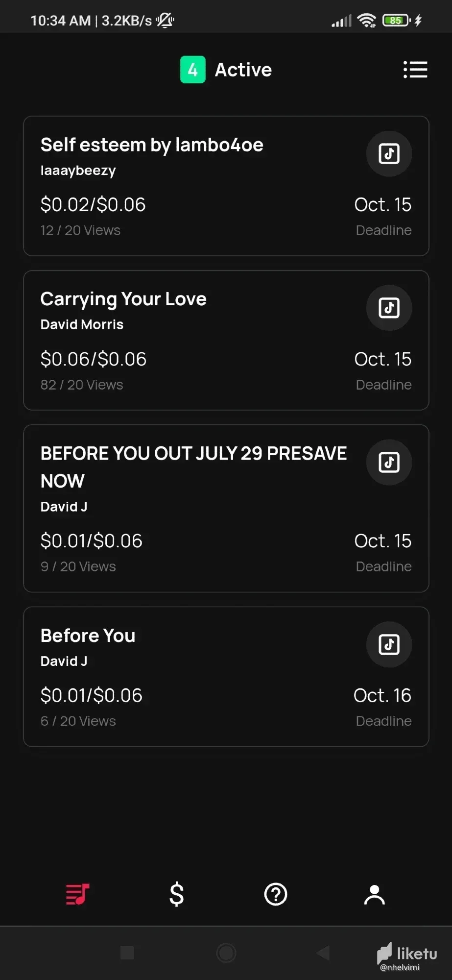
Task: Tap TikTok icon on BEFORE YOU OUT card
Action: tap(389, 463)
